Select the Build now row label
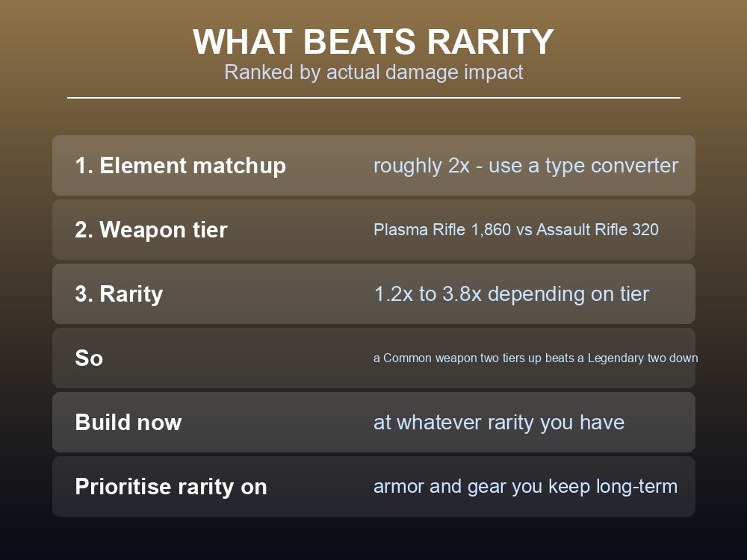The height and width of the screenshot is (560, 747). pyautogui.click(x=128, y=423)
